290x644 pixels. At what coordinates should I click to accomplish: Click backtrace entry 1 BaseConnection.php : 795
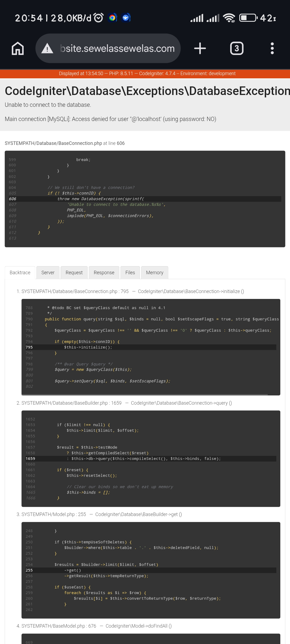pos(75,291)
